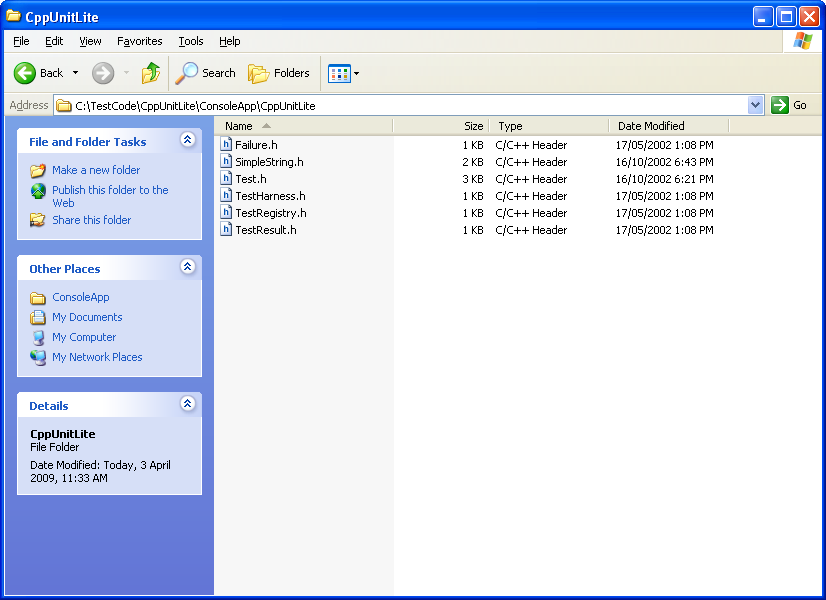
Task: Click the Share this folder link
Action: 92,220
